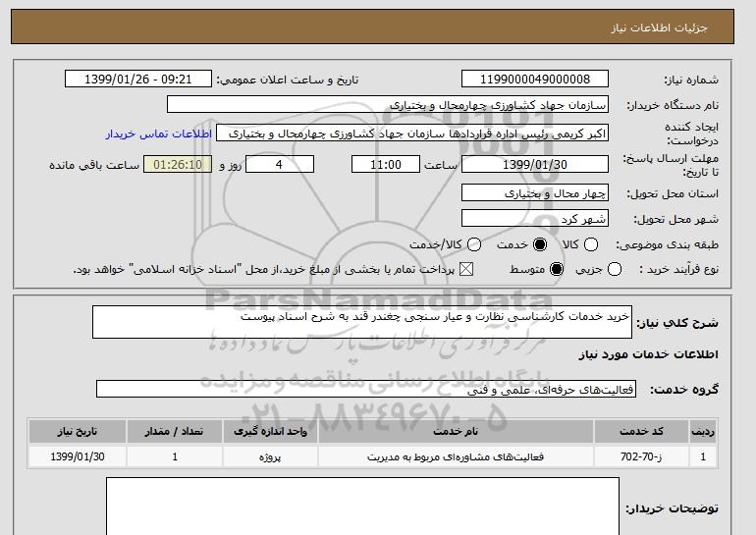Click the اطلاعات خدمات مورد نیاز section heading
The height and width of the screenshot is (535, 756).
(648, 354)
